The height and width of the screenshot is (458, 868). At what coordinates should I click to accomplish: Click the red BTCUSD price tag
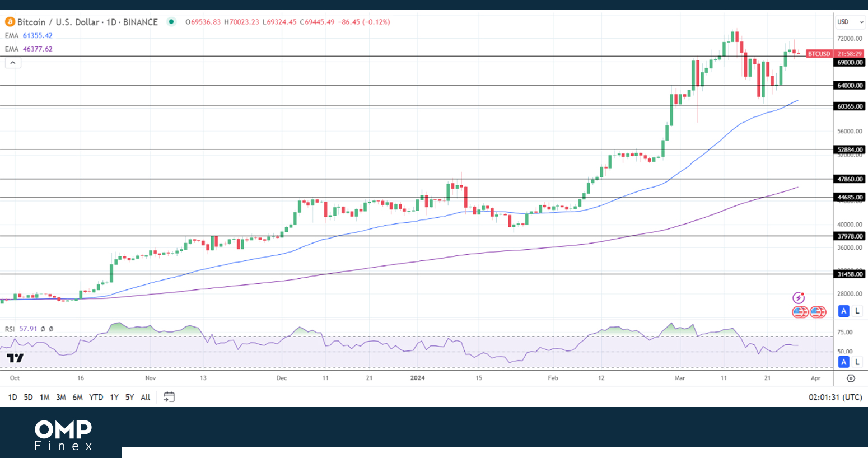(819, 54)
